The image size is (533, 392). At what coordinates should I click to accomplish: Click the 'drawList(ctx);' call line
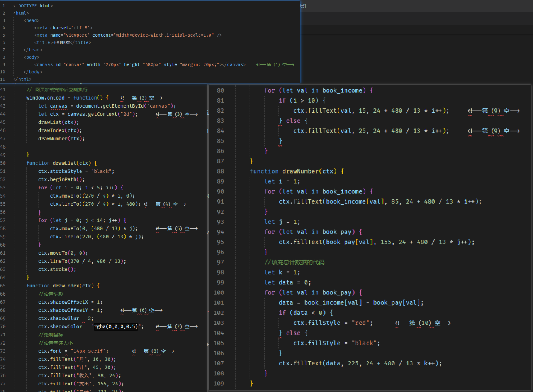[58, 122]
